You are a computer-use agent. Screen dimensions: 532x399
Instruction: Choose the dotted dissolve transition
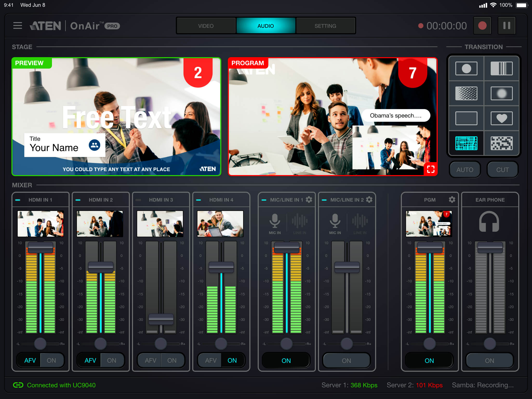click(466, 93)
